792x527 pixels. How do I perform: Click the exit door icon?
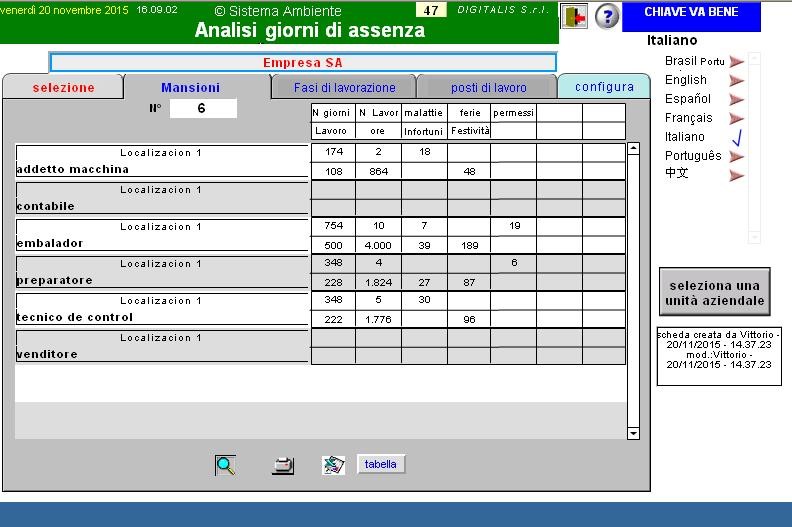pos(574,17)
